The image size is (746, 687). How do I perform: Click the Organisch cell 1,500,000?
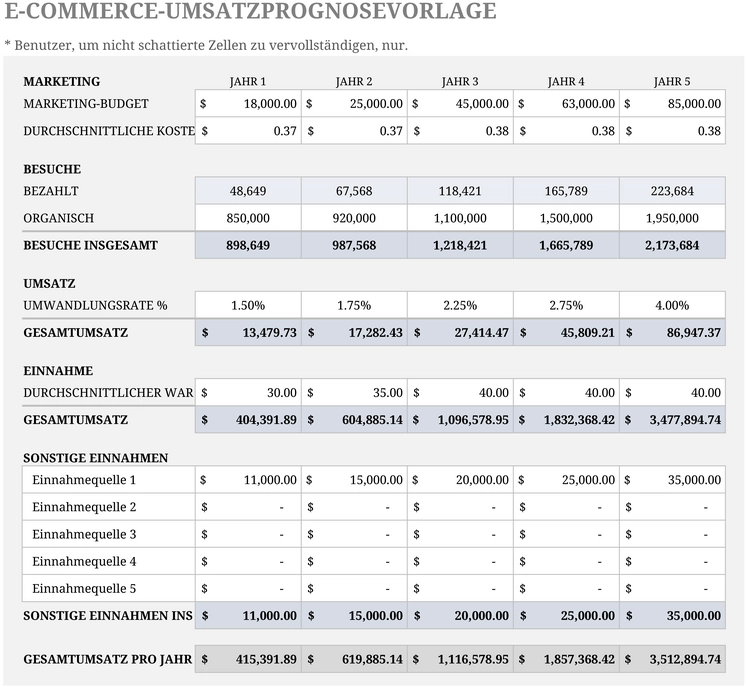click(x=566, y=218)
